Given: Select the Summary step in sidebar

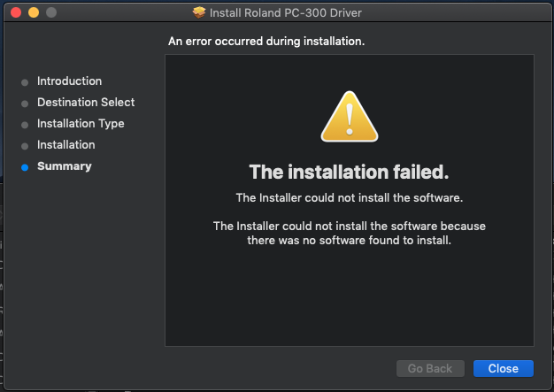Looking at the screenshot, I should click(65, 166).
